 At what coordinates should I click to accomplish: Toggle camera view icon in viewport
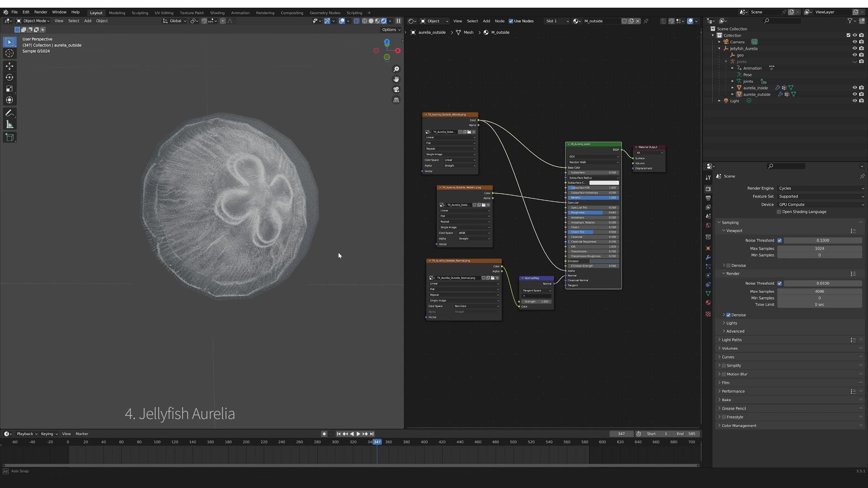pos(396,89)
